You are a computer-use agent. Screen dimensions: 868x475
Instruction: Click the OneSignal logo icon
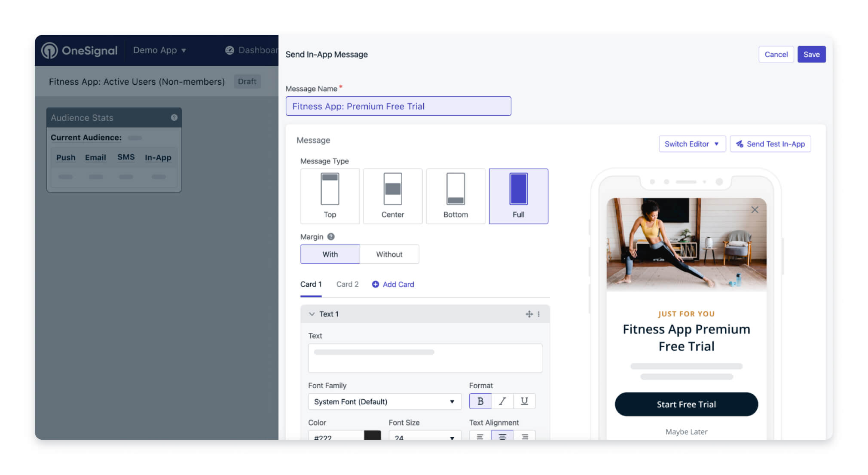(x=49, y=50)
